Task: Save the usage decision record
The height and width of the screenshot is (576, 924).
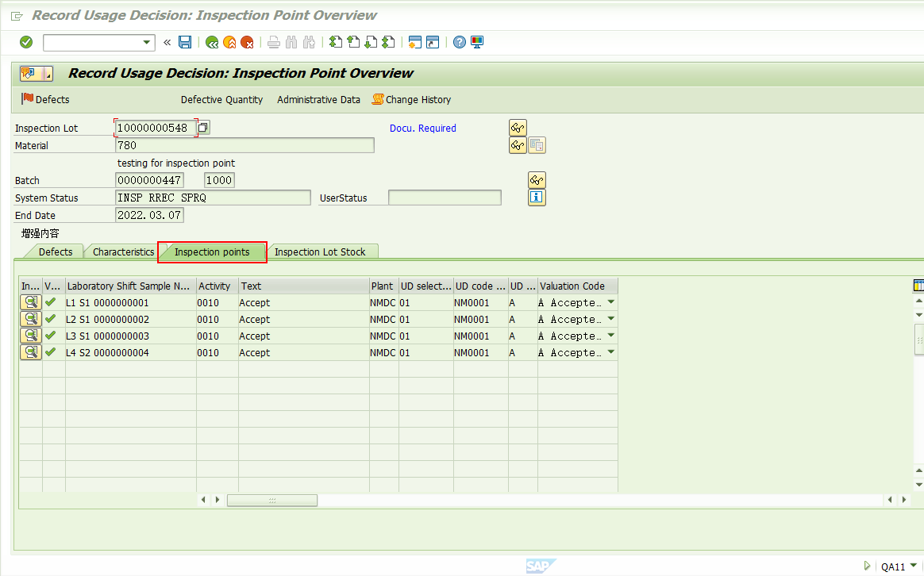Action: click(x=185, y=42)
